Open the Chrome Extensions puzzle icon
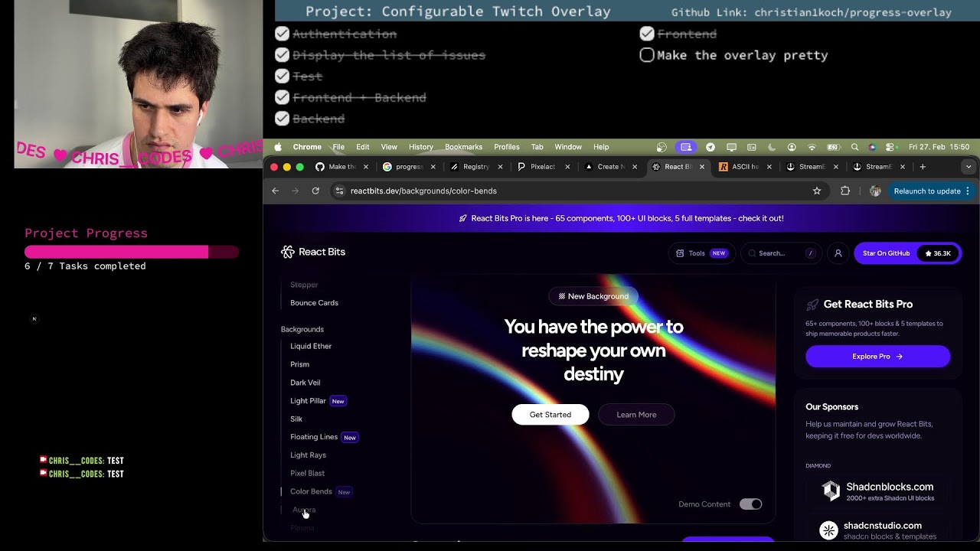This screenshot has width=980, height=551. click(845, 191)
